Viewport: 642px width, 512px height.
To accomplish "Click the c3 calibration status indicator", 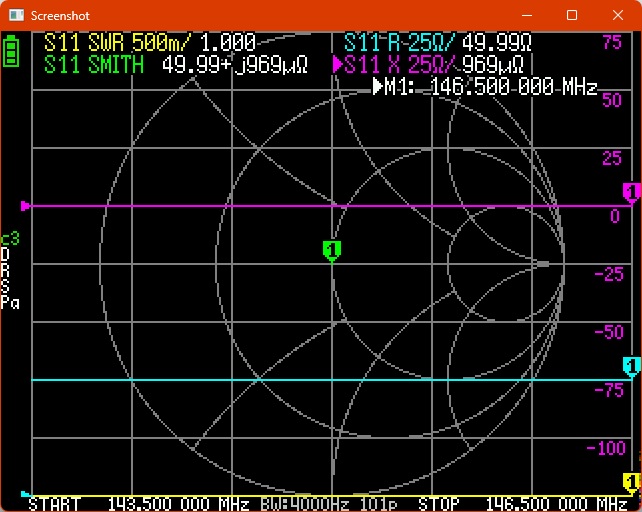I will click(10, 238).
